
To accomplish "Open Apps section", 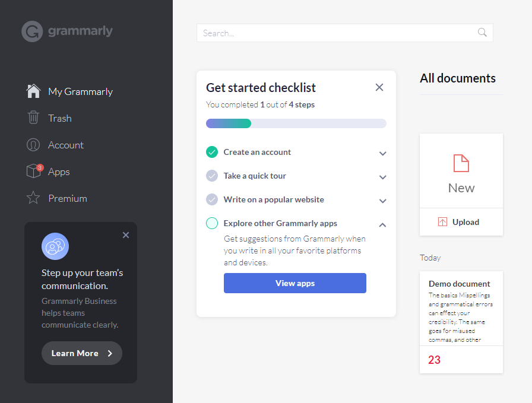I will [x=59, y=172].
